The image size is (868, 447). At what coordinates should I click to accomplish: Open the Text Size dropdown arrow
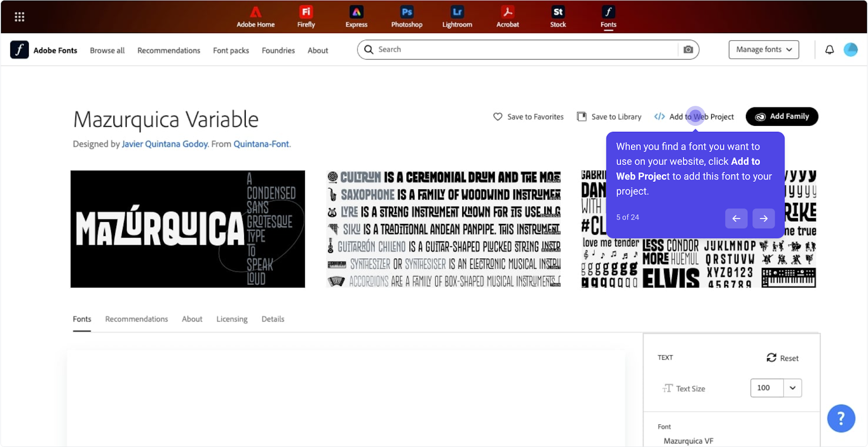793,388
